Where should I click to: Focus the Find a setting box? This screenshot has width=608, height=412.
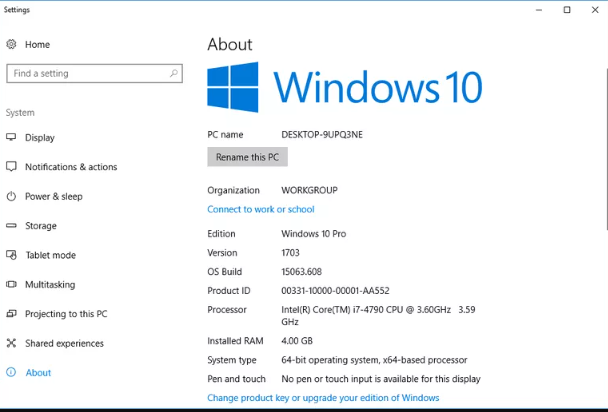click(94, 73)
